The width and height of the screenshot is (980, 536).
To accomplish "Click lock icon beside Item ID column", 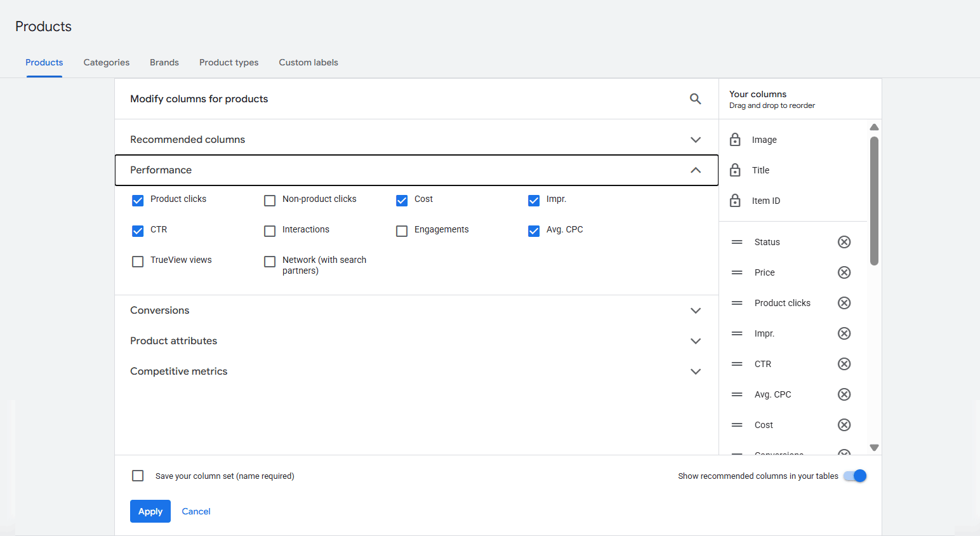I will pyautogui.click(x=735, y=201).
